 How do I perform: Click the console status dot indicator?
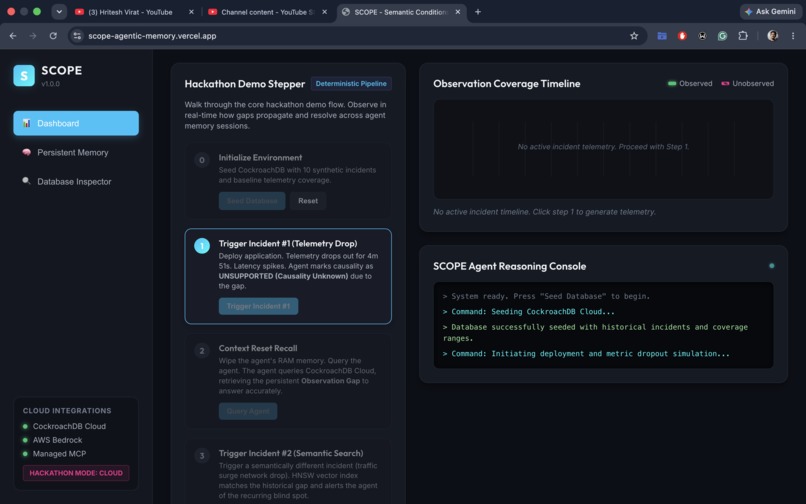772,266
